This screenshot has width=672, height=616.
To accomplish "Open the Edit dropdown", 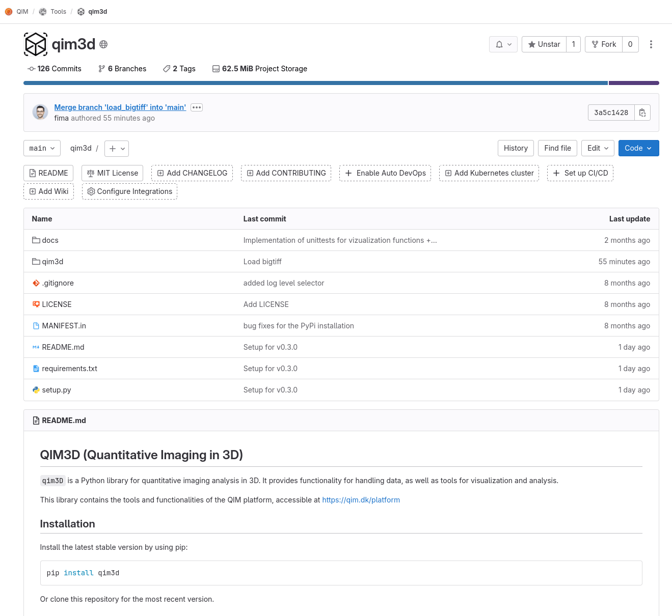I will tap(598, 148).
